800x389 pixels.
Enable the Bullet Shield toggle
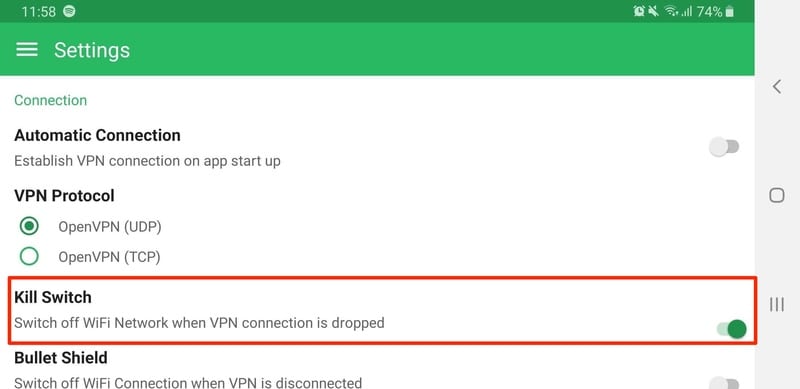tap(724, 383)
